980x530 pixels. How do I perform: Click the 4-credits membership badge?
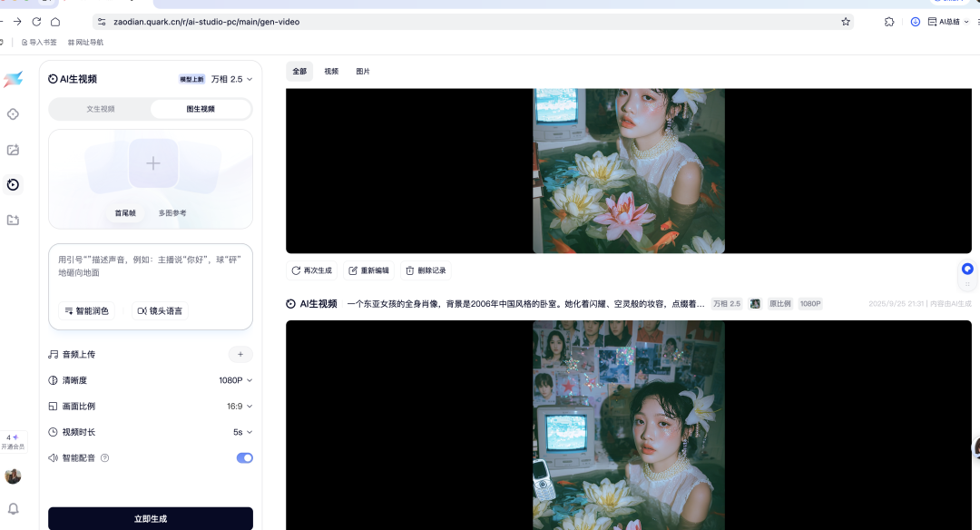point(13,441)
